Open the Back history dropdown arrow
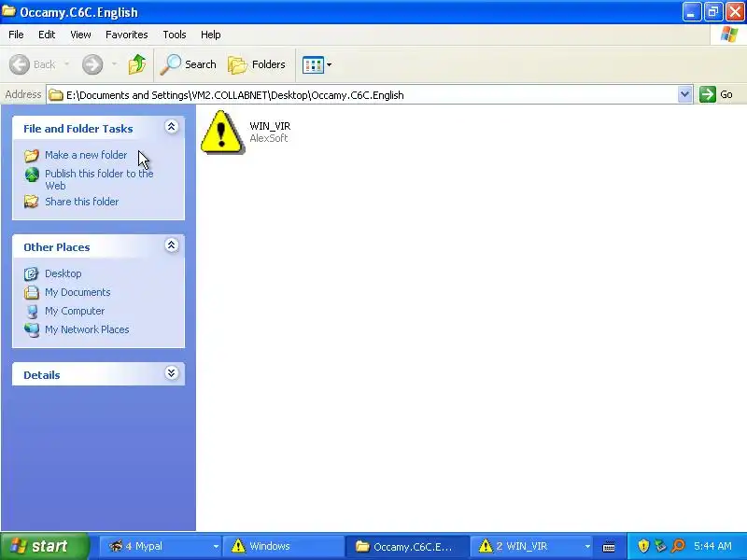Viewport: 747px width, 560px height. click(x=66, y=64)
